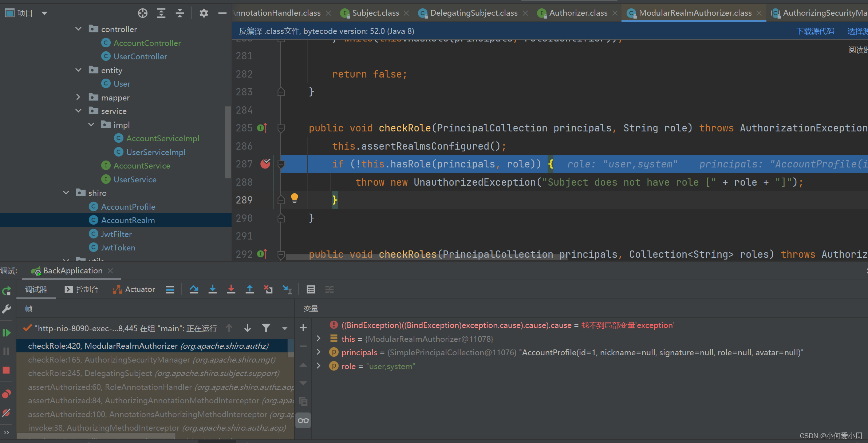This screenshot has height=443, width=868.
Task: Click the locate-in-project-tree target icon
Action: tap(143, 13)
